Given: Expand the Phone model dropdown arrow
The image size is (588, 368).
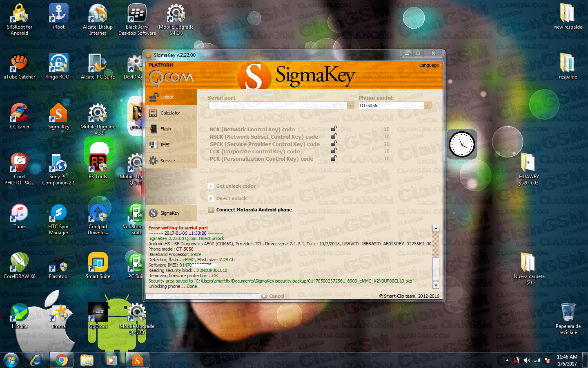Looking at the screenshot, I should point(428,105).
